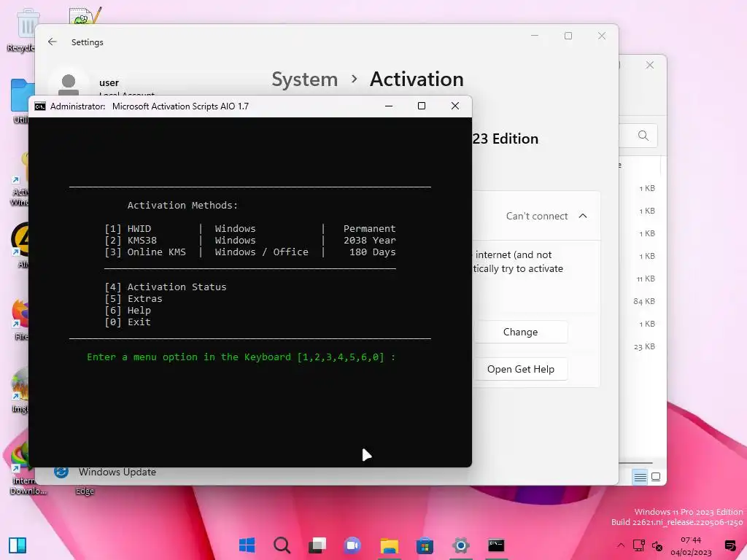The height and width of the screenshot is (560, 747).
Task: Click the [6] Help line
Action: (128, 311)
